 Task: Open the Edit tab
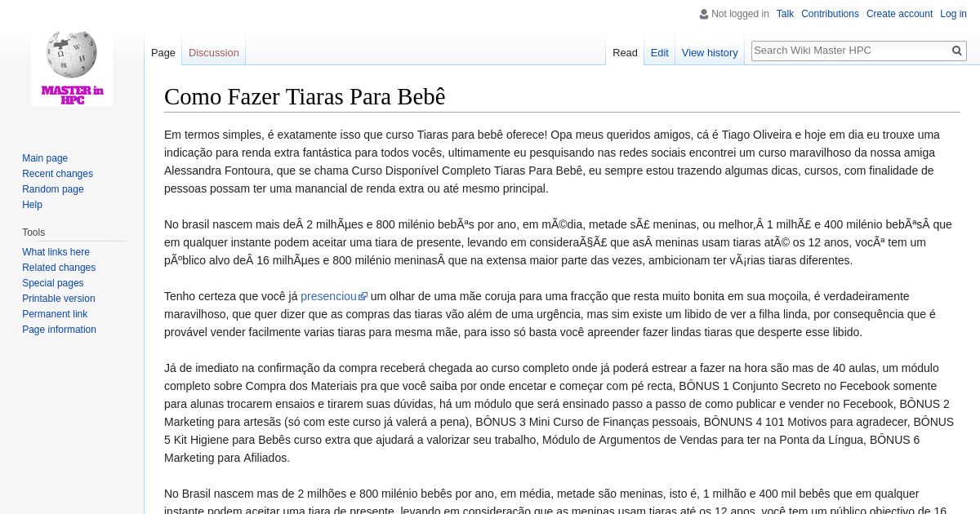click(660, 52)
